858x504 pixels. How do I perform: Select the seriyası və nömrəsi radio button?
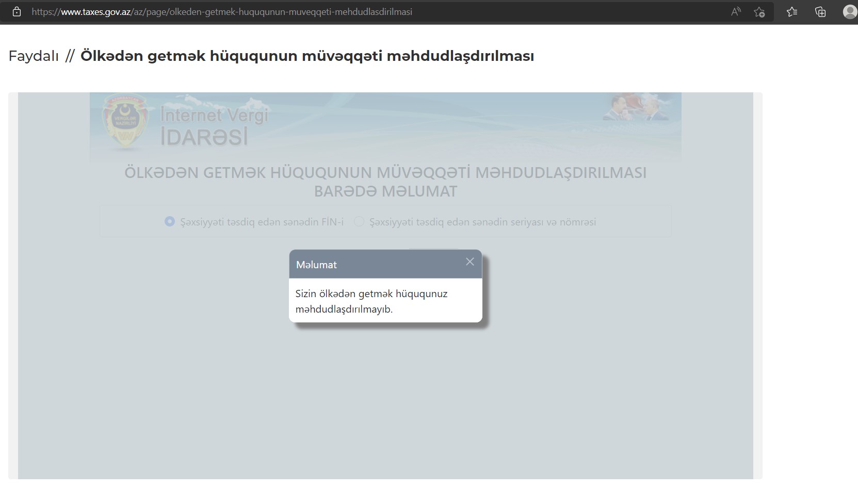(x=359, y=222)
